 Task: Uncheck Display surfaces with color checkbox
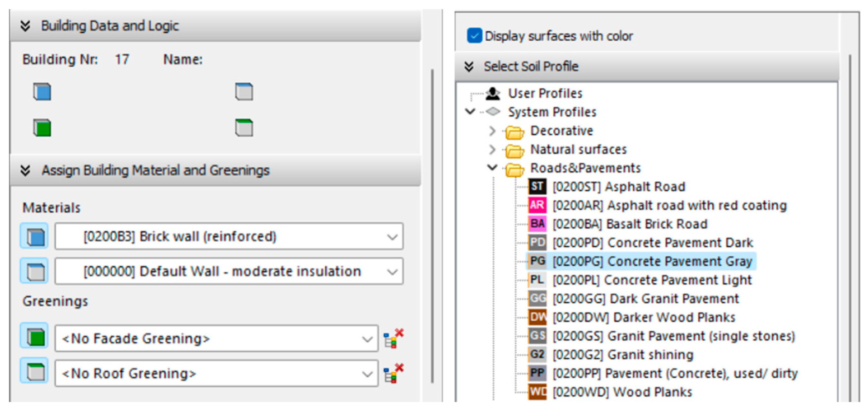474,36
